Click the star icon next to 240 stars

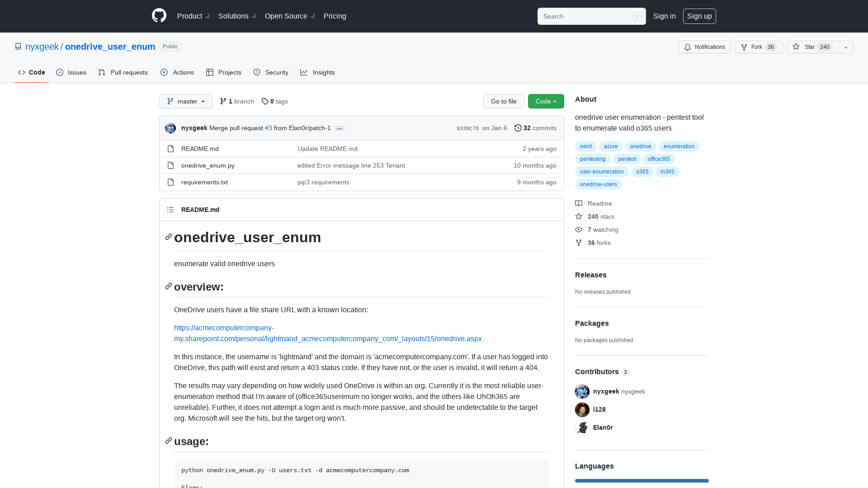coord(579,216)
